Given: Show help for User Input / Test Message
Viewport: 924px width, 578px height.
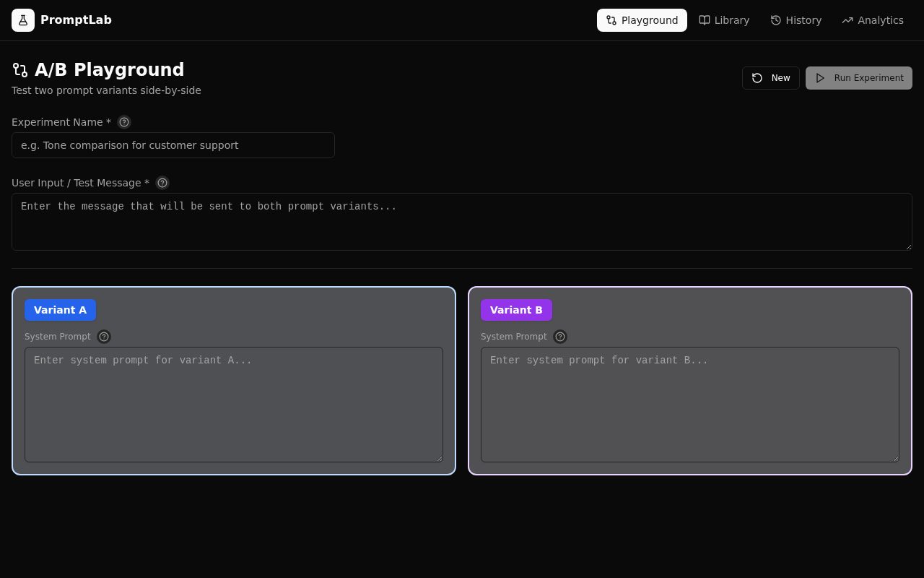Looking at the screenshot, I should coord(162,183).
